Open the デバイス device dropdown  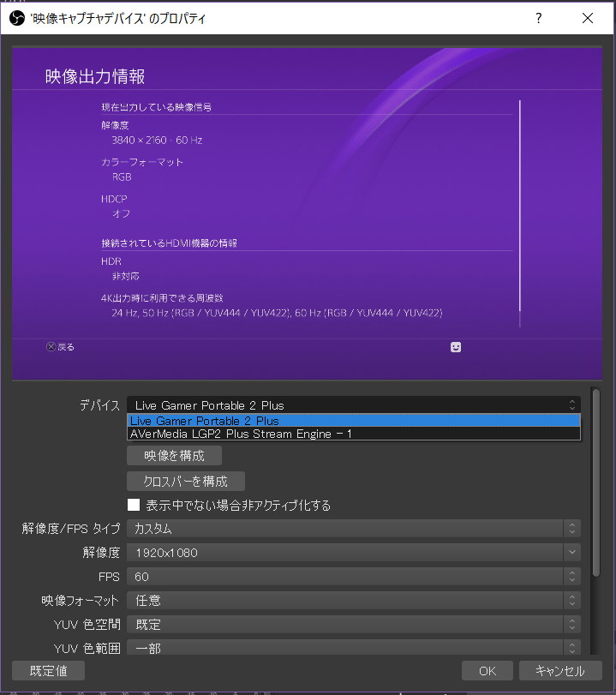click(x=354, y=405)
